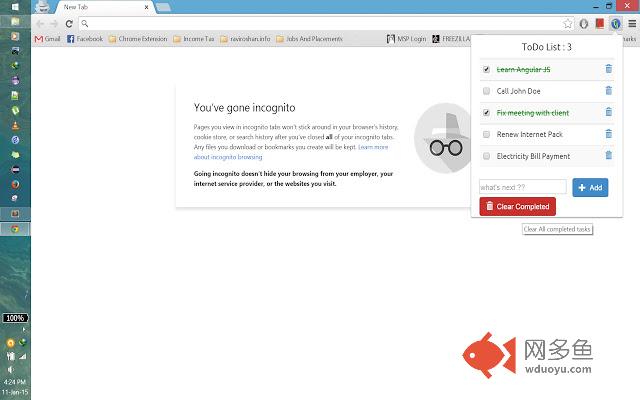Viewport: 640px width, 400px height.
Task: Close the New Tab tab
Action: pyautogui.click(x=146, y=7)
